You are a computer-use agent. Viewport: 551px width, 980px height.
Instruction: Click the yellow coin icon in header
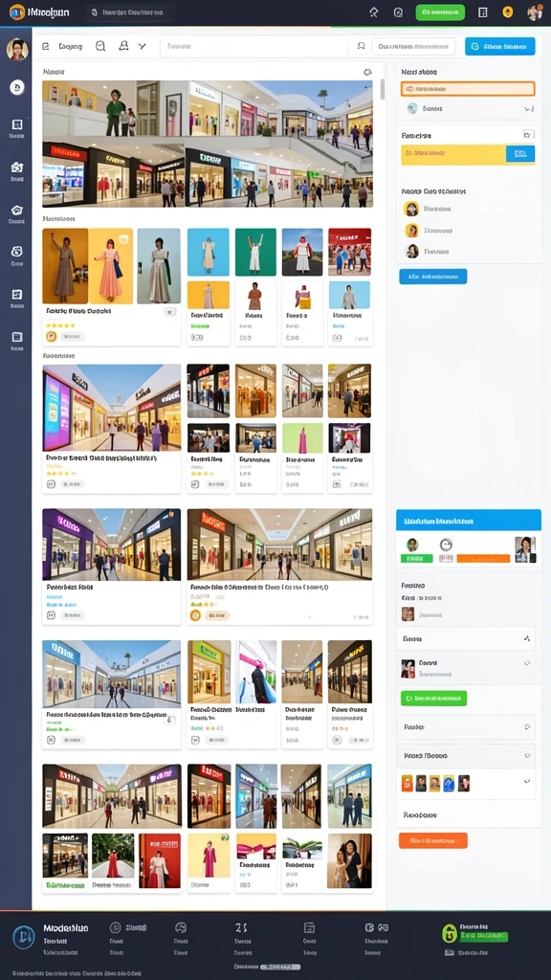click(508, 11)
